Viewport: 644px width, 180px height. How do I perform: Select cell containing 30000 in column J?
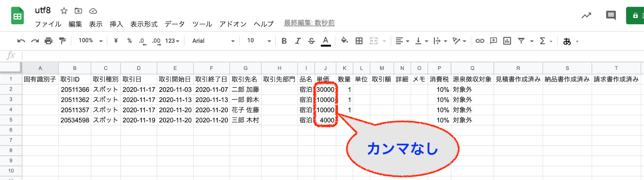click(325, 90)
